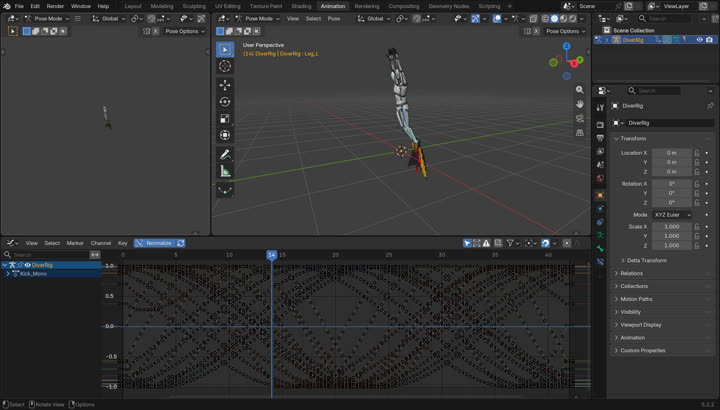This screenshot has height=410, width=720.
Task: Click the Location X value field
Action: click(672, 153)
